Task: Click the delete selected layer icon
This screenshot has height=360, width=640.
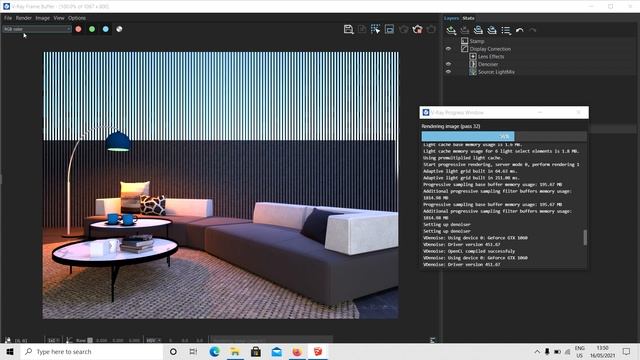Action: click(464, 30)
